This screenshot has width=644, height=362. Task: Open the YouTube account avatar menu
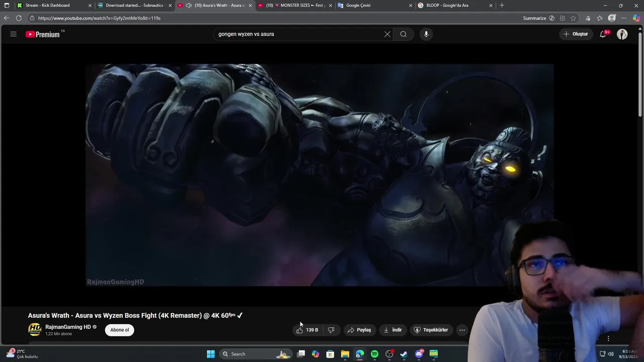tap(622, 34)
